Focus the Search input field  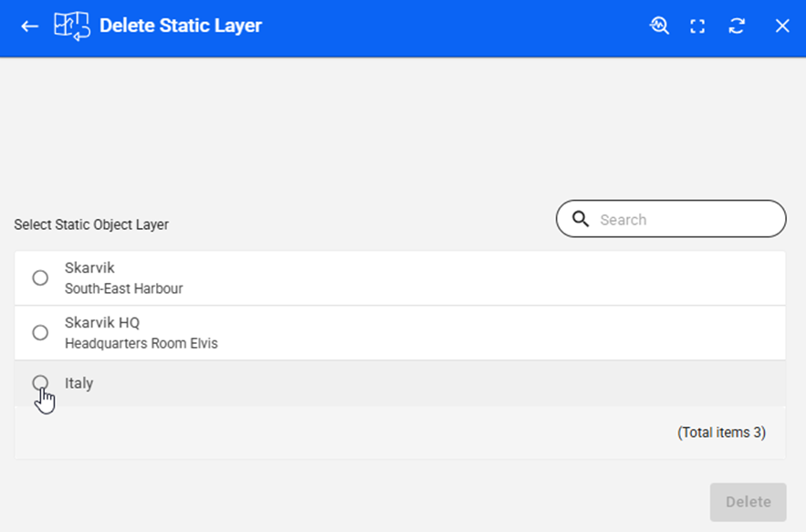coord(685,219)
